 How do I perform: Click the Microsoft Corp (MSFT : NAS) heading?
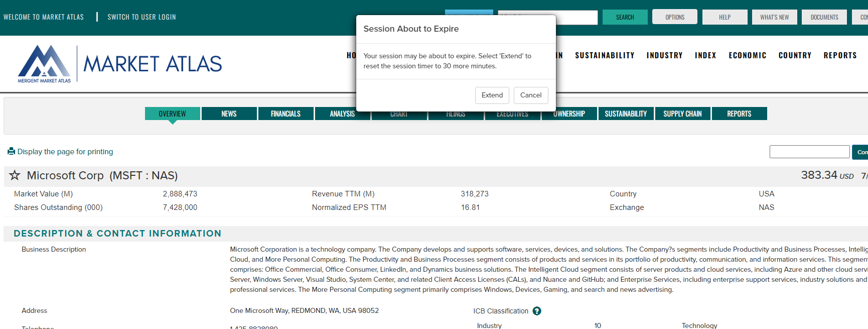[102, 175]
